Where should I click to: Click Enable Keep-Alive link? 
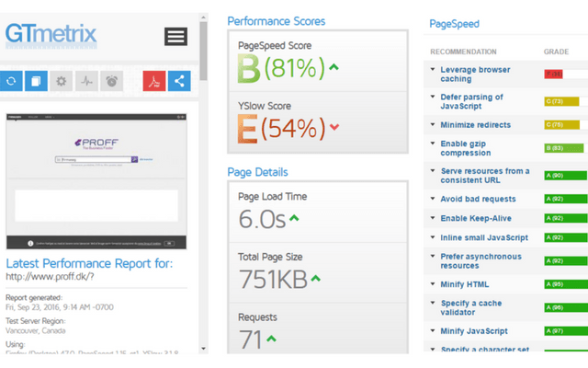476,219
